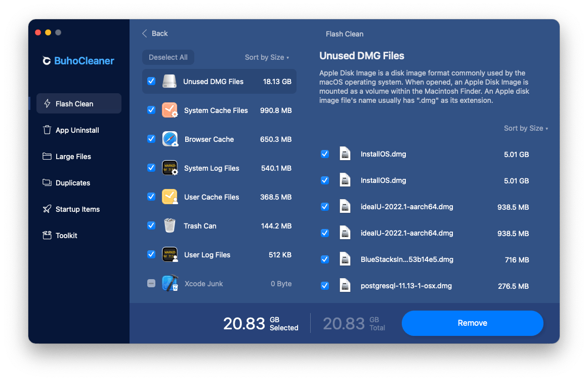The image size is (588, 381).
Task: Click the BlueStacksIn...53b14e5.dmg file icon
Action: pyautogui.click(x=345, y=259)
